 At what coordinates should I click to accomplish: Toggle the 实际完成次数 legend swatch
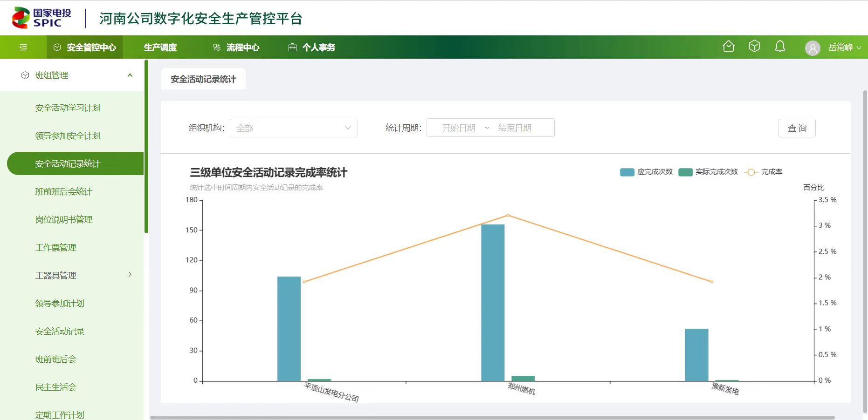click(685, 172)
